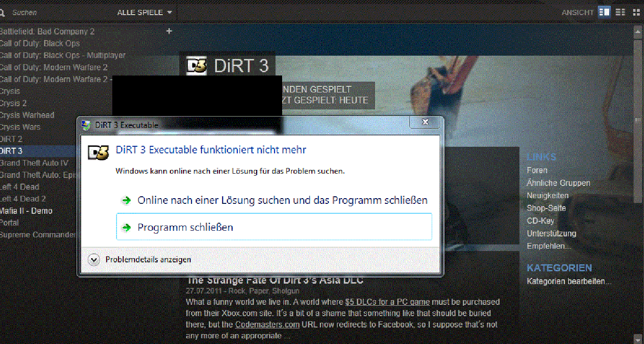The height and width of the screenshot is (344, 644).
Task: Open the news headline The Strange Fate Of Dirt 3's Asia DLC
Action: [275, 280]
